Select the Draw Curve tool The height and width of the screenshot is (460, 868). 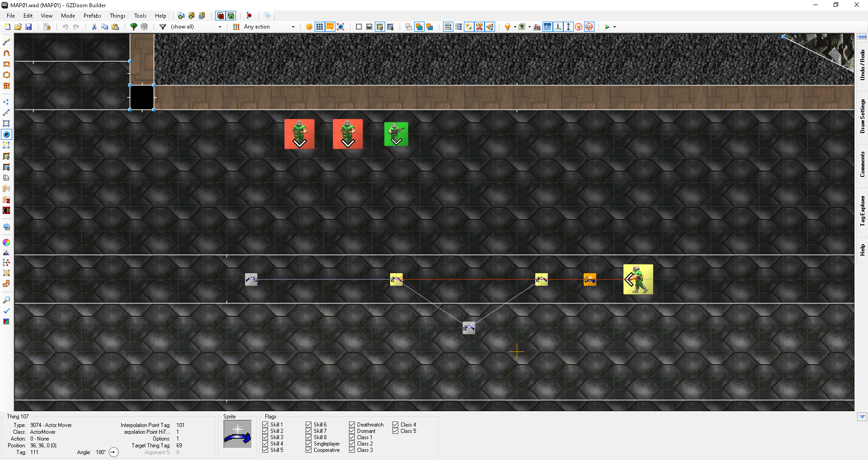(6, 53)
